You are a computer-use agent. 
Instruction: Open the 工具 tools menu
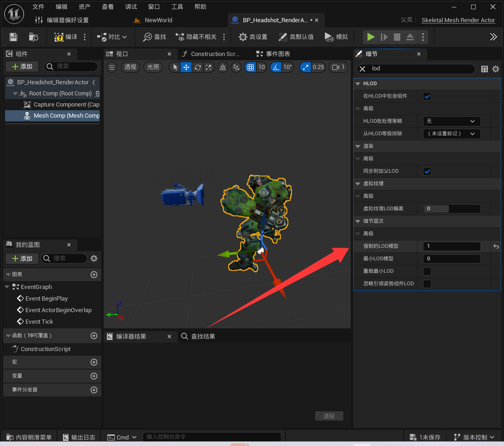(177, 7)
